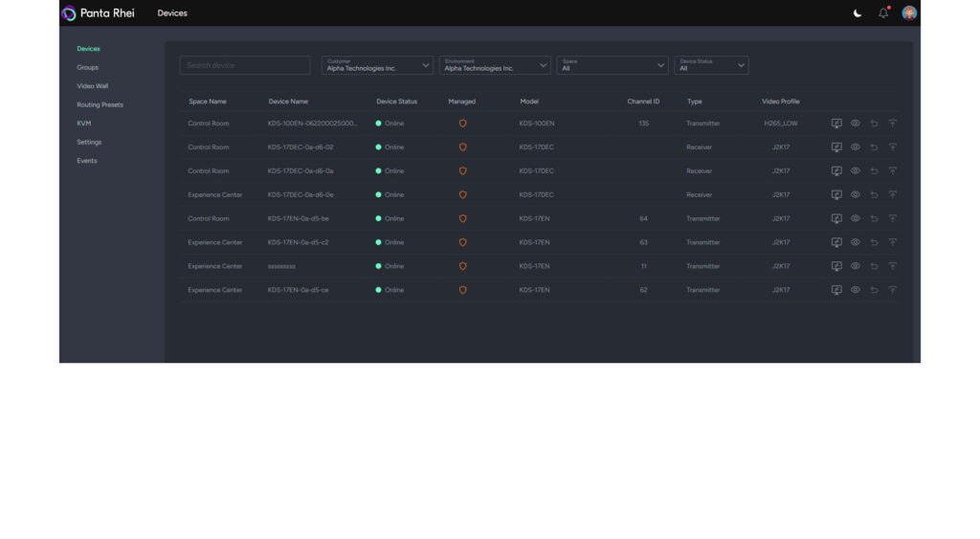Click the managed shield icon for KDS-17EN-0a-d5-be
Image resolution: width=980 pixels, height=539 pixels.
pyautogui.click(x=462, y=218)
